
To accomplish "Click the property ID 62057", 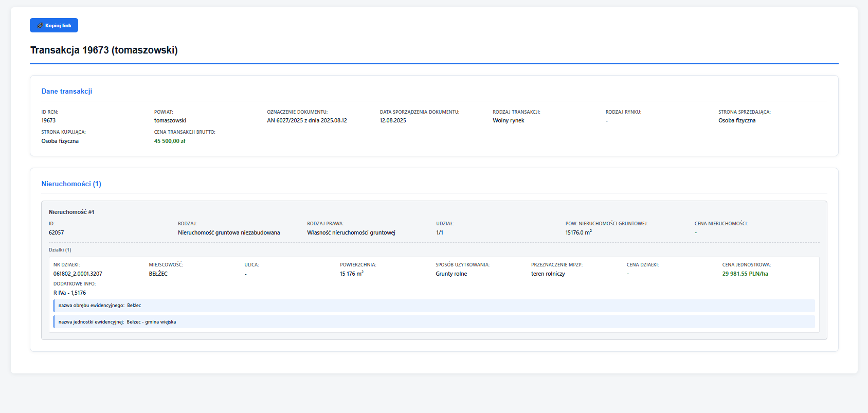I will point(57,232).
